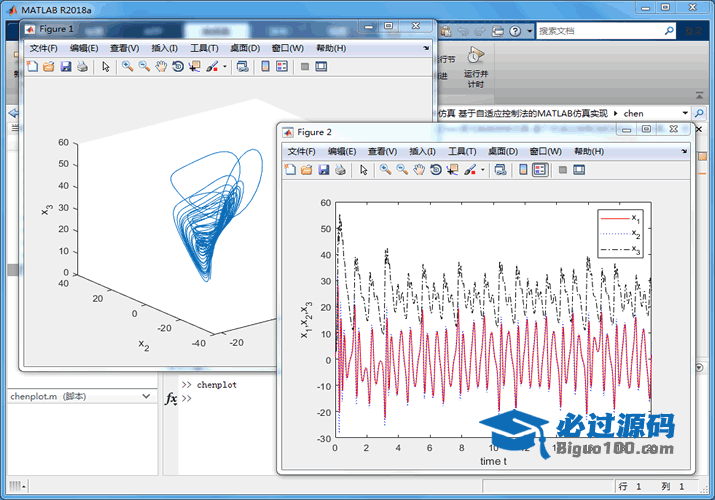Print icon in Figure 2 toolbar
Viewport: 715px width, 500px height.
coord(340,170)
